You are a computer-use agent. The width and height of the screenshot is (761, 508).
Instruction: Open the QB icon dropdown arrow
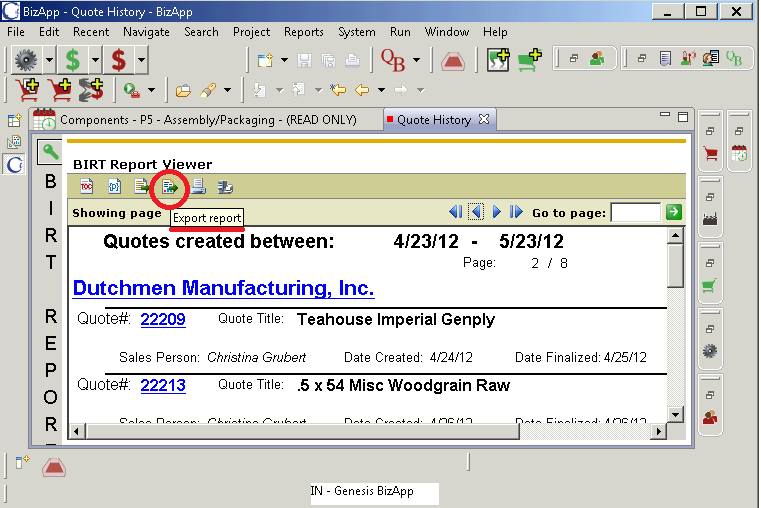coord(416,60)
